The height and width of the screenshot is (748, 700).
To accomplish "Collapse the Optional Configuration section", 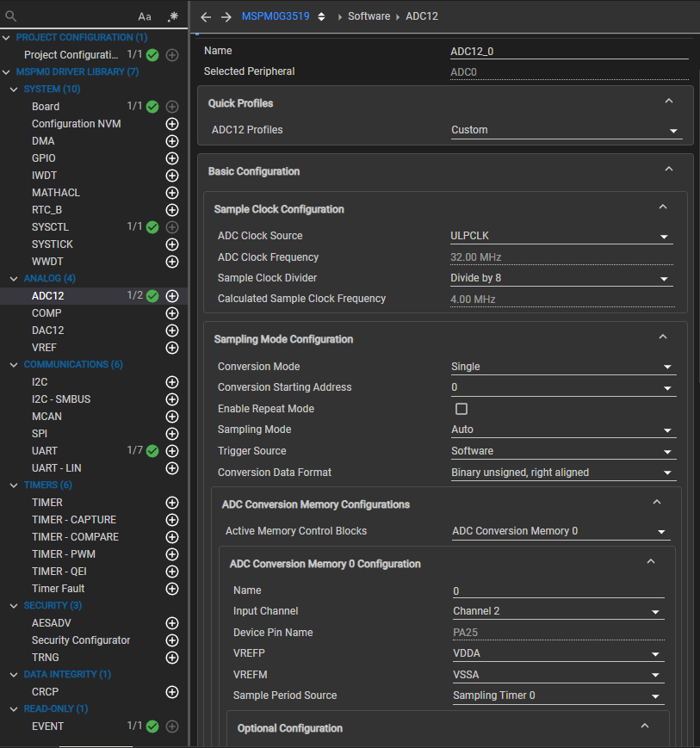I will (645, 726).
